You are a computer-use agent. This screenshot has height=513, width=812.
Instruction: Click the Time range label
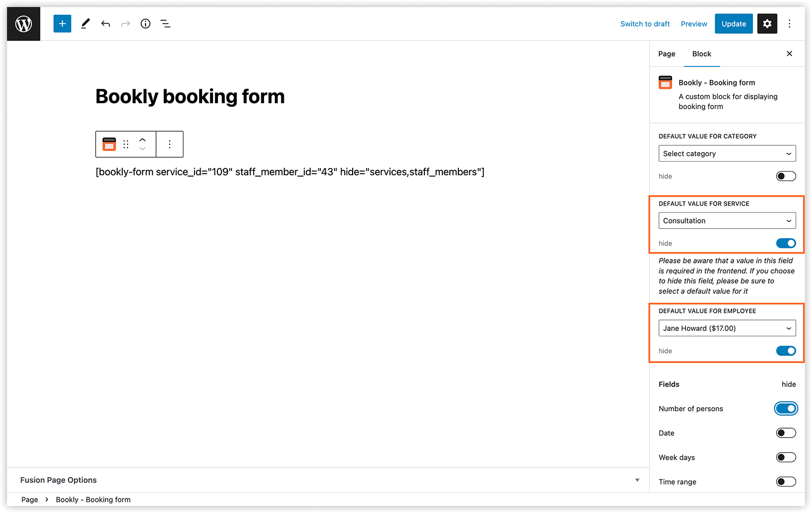tap(677, 482)
